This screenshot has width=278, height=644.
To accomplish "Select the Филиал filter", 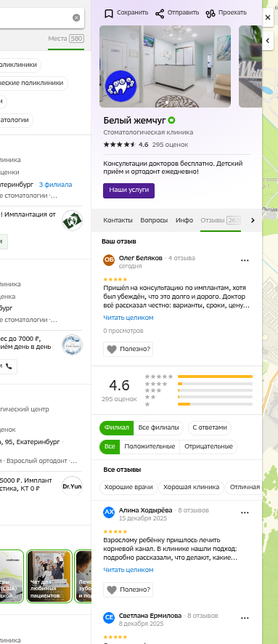I will [x=116, y=427].
